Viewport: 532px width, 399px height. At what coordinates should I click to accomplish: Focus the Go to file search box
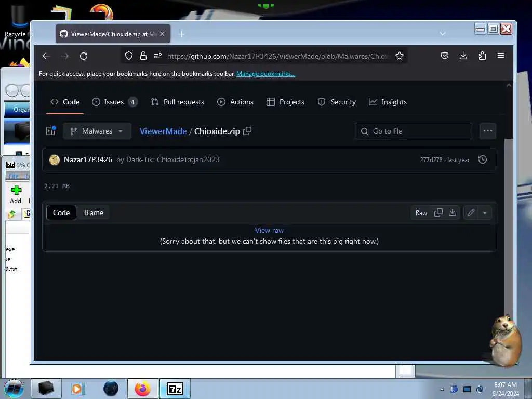click(413, 131)
